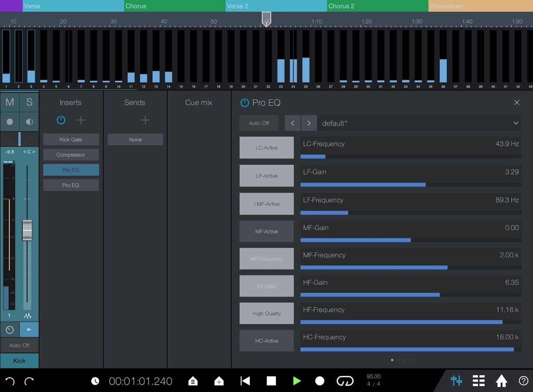The width and height of the screenshot is (533, 392).
Task: Click the Undo arrow icon
Action: [x=10, y=381]
